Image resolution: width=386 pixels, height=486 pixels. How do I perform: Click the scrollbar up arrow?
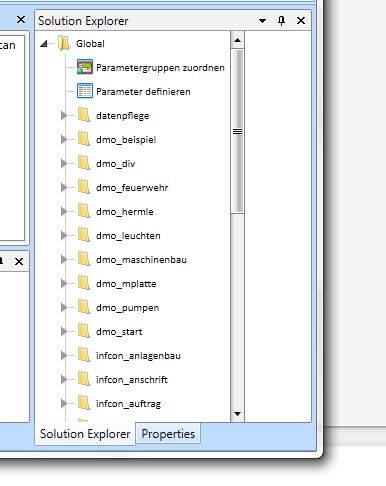pyautogui.click(x=237, y=40)
